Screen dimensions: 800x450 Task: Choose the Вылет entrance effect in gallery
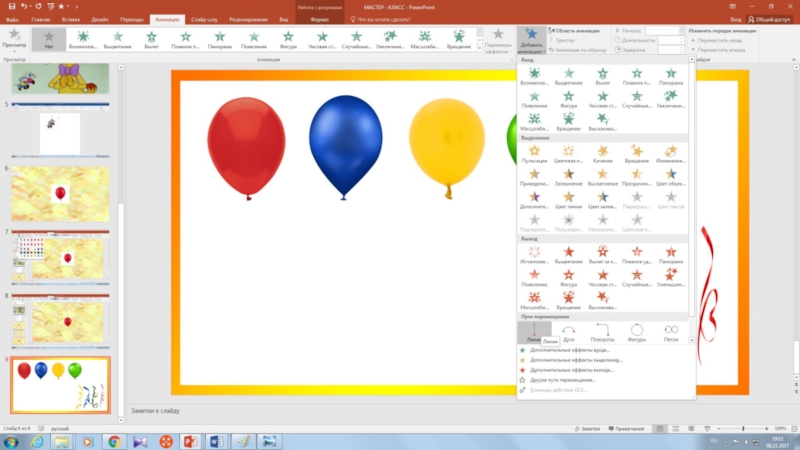coord(602,78)
